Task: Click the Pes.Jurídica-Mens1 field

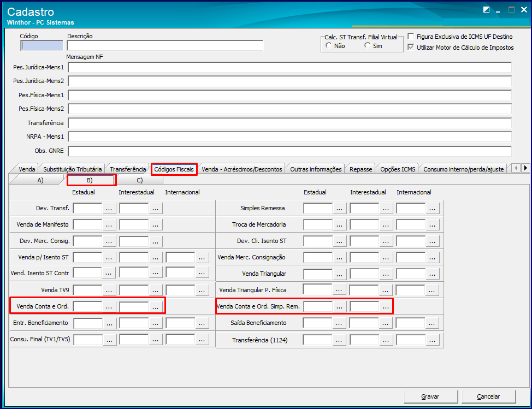Action: point(290,68)
